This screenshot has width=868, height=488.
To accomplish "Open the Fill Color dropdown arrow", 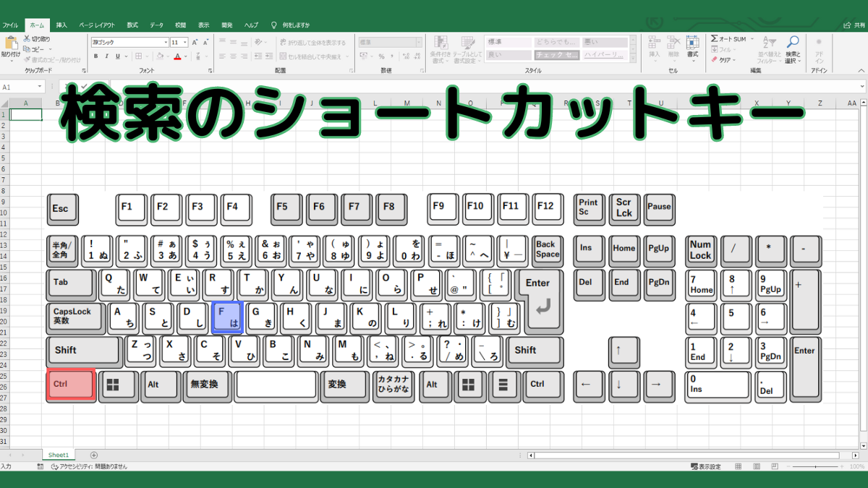I will [x=168, y=56].
